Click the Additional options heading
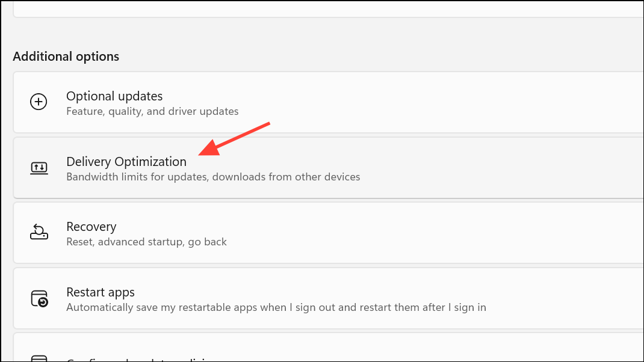Screen dimensions: 644x362 click(66, 56)
